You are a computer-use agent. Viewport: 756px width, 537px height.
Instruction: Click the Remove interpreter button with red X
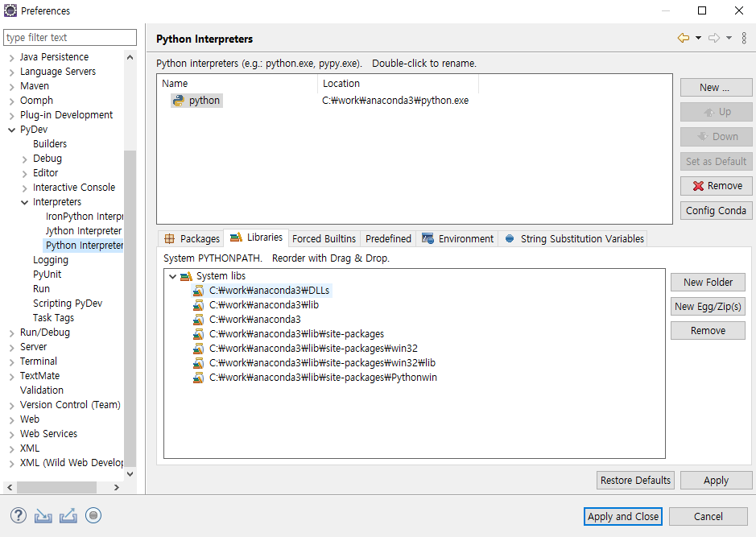click(x=716, y=186)
